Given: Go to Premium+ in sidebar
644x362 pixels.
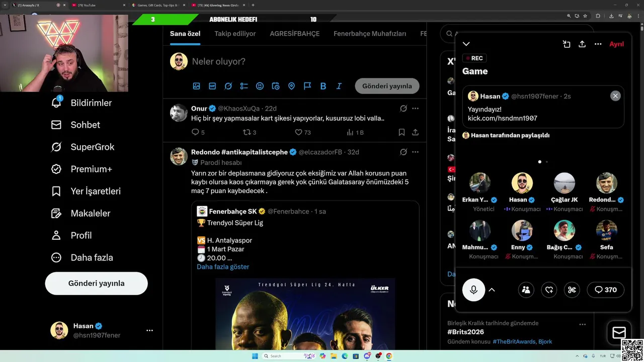Looking at the screenshot, I should 81,169.
